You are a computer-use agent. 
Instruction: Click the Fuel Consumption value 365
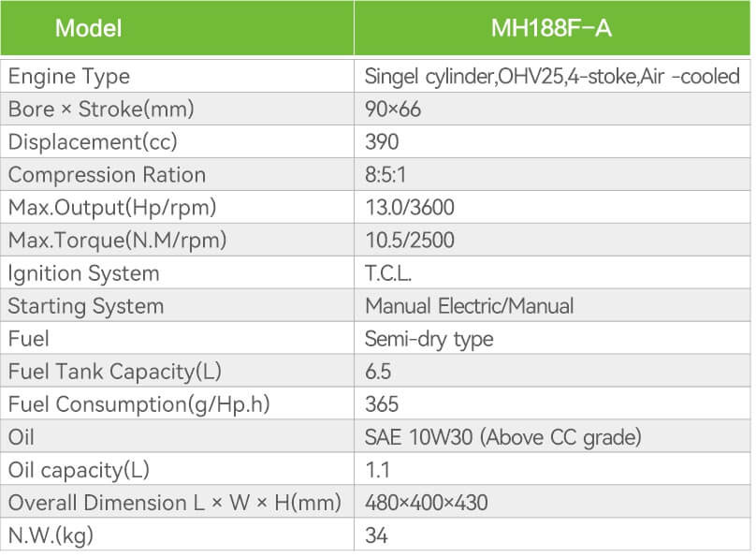[x=382, y=404]
